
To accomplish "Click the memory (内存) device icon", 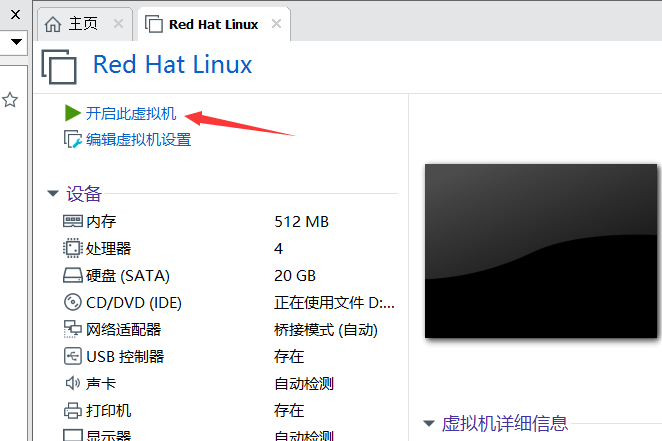I will click(73, 221).
